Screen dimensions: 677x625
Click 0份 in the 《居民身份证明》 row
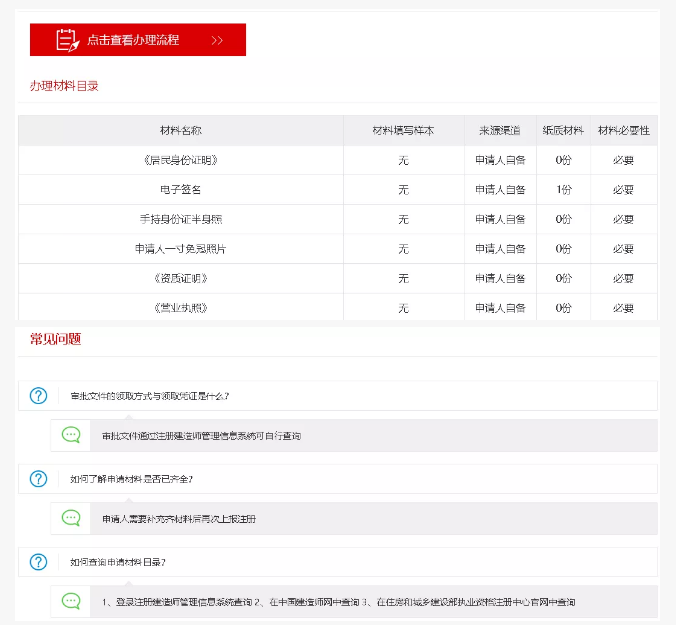click(x=563, y=160)
